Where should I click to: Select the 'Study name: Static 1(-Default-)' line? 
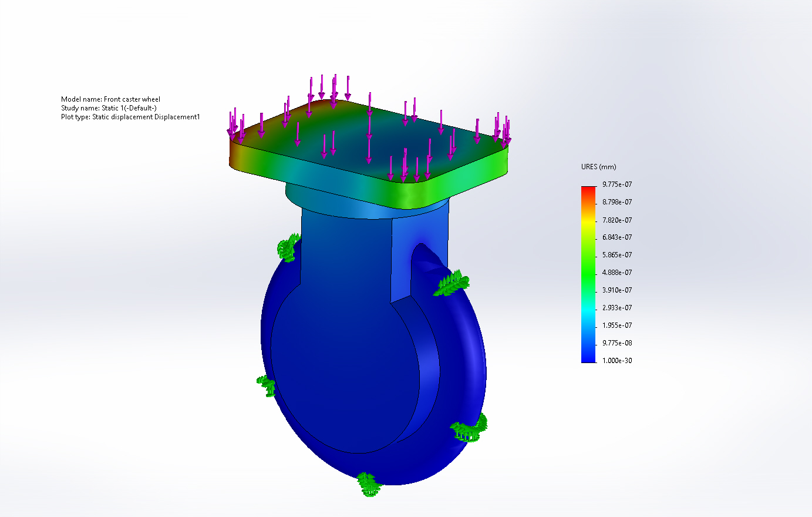coord(109,108)
